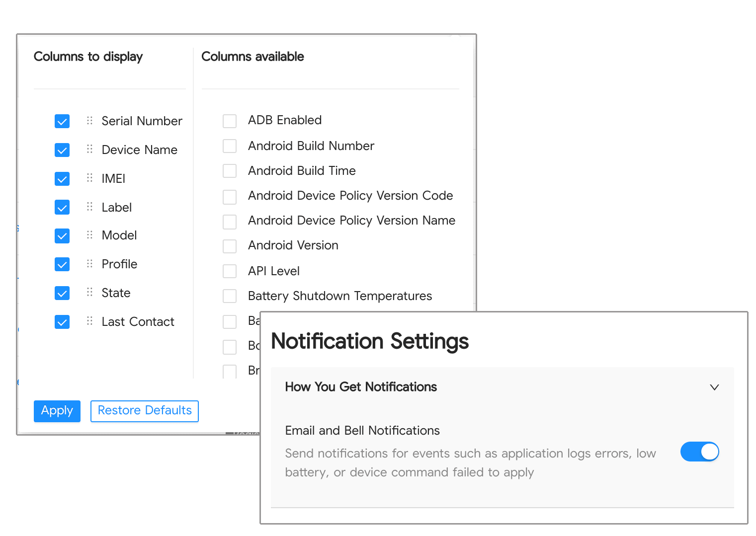
Task: Grab the drag handle next to Serial Number
Action: [89, 121]
